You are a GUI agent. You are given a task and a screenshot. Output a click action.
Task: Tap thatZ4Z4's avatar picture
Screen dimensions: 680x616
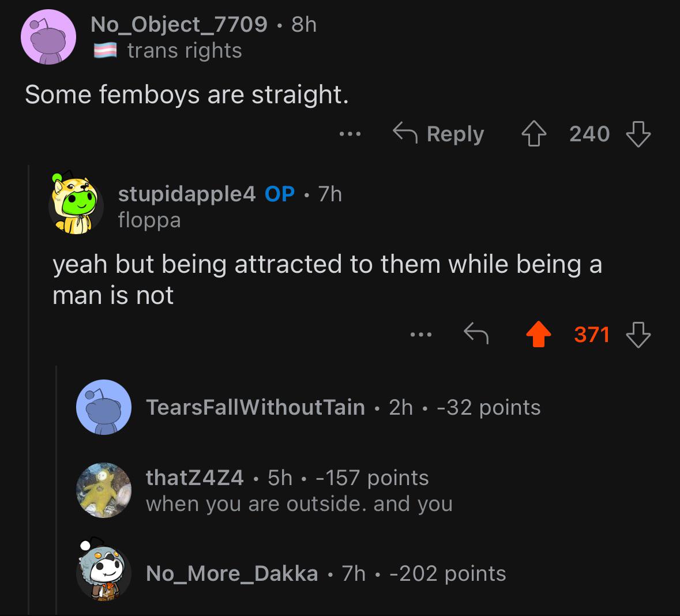point(104,490)
